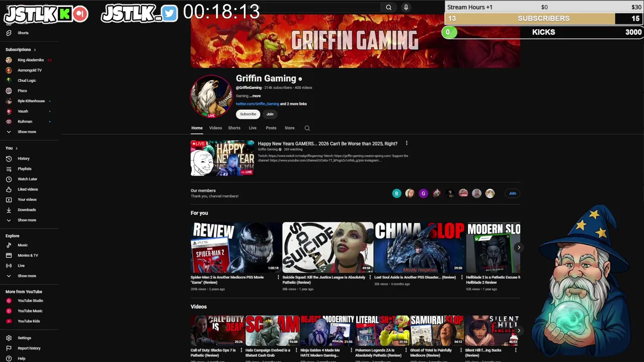The width and height of the screenshot is (644, 362).
Task: Expand Show more under Subscriptions
Action: tap(27, 132)
